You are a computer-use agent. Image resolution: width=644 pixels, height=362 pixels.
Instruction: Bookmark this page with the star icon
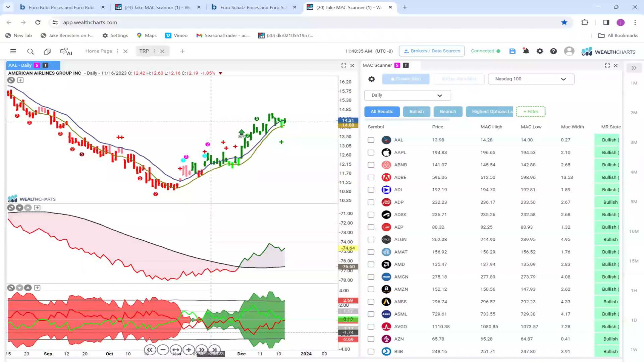click(x=564, y=22)
